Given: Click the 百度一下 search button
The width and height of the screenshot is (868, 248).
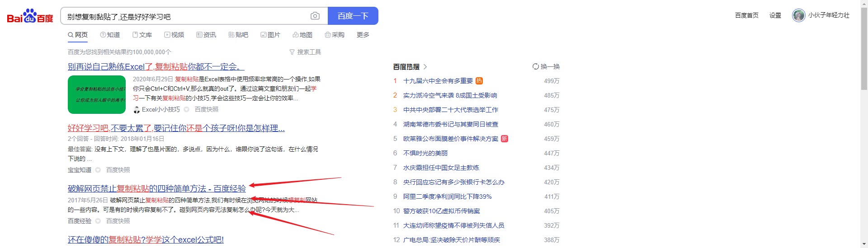Looking at the screenshot, I should [353, 16].
